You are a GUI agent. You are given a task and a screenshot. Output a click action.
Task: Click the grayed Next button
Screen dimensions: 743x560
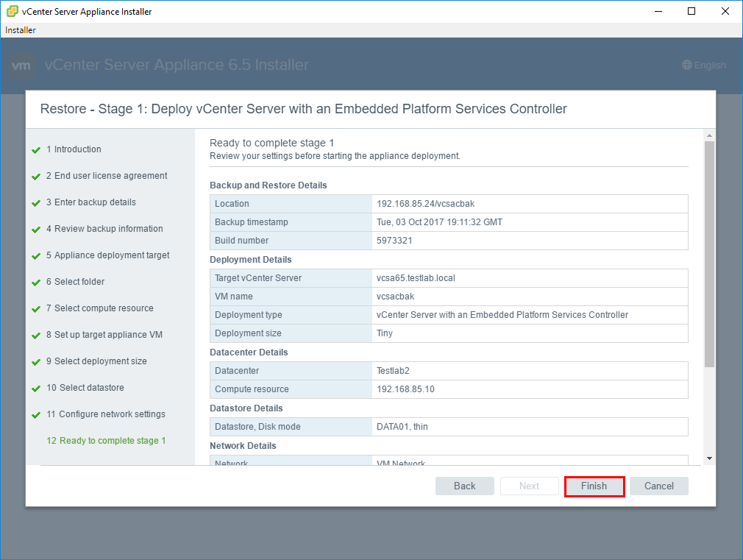pos(529,486)
